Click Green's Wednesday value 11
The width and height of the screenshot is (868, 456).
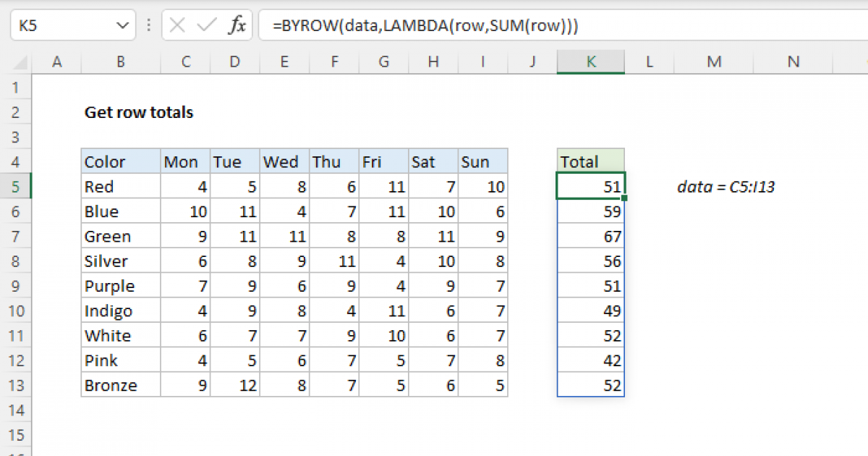click(x=284, y=237)
